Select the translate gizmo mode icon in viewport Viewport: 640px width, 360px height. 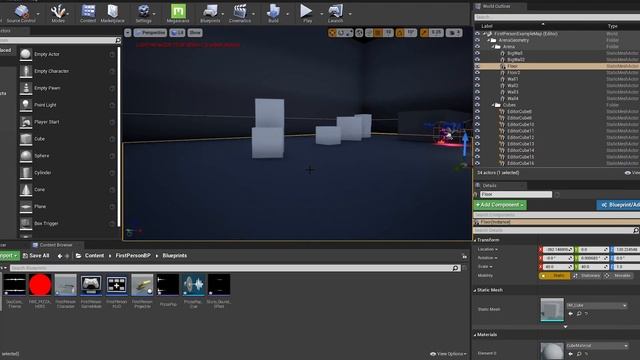(x=332, y=33)
